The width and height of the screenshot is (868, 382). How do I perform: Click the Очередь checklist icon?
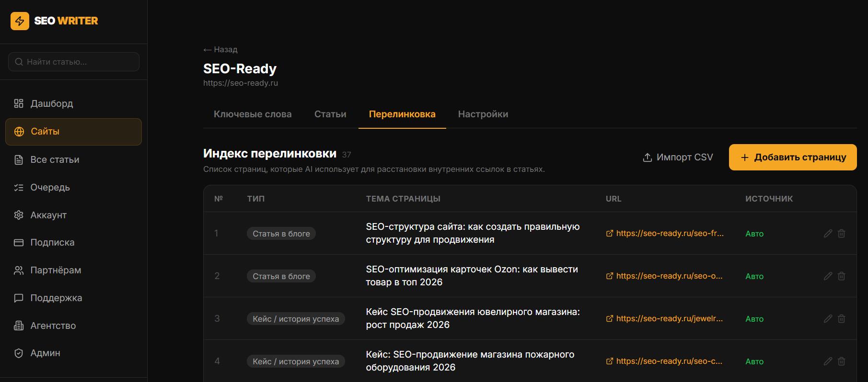coord(19,187)
